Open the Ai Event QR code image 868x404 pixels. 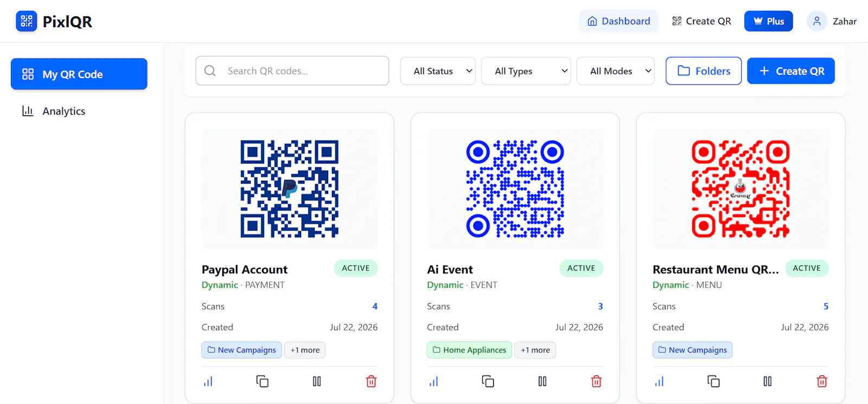[x=515, y=189]
